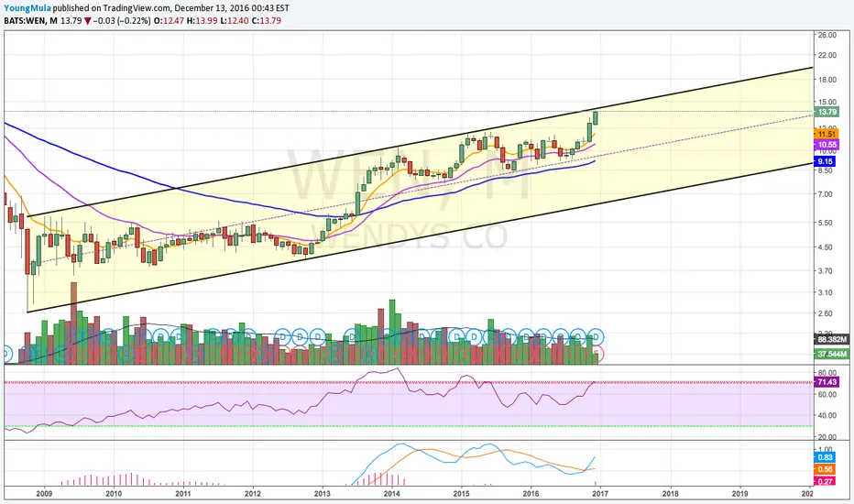Select the green 13.79 last price tag
The image size is (854, 504).
point(827,112)
